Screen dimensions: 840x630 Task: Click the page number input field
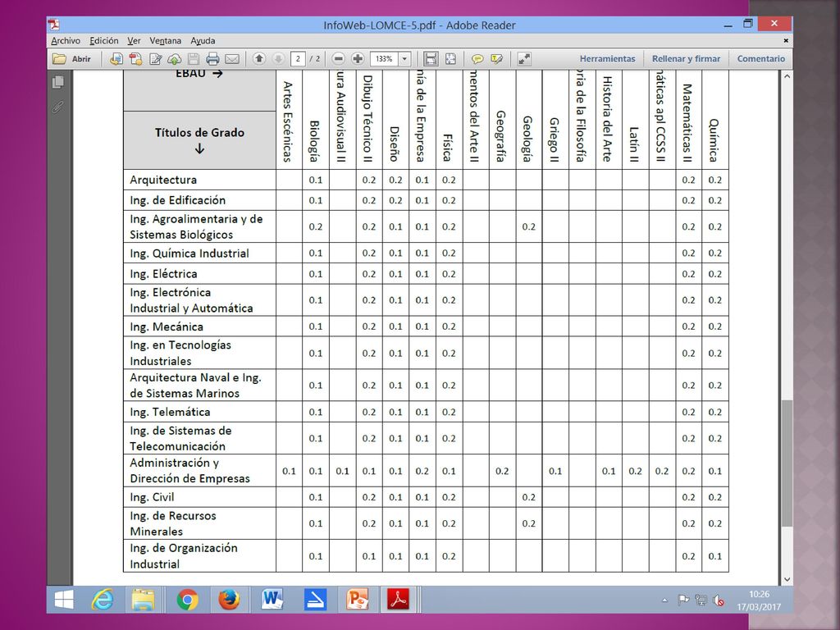point(298,59)
